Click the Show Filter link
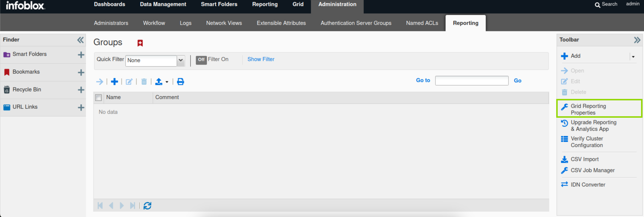Screen dimensions: 644x217 pos(261,59)
